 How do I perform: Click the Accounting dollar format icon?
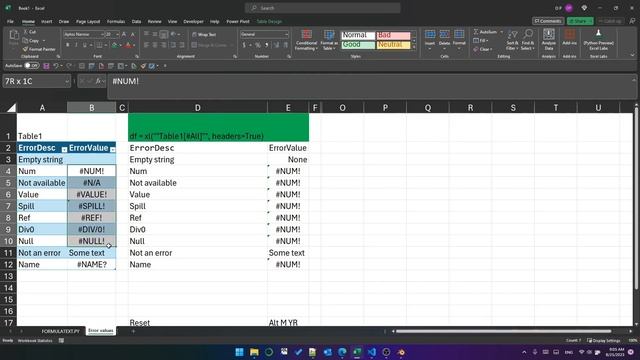(x=244, y=45)
